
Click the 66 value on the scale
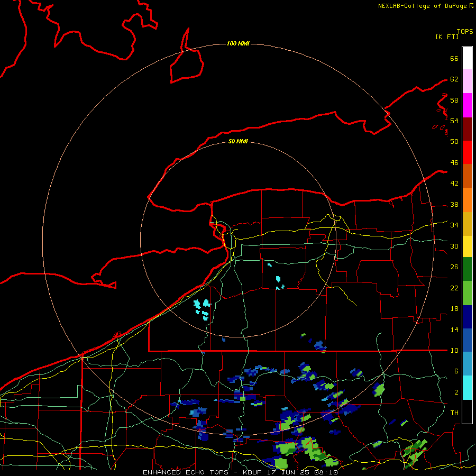coord(454,58)
